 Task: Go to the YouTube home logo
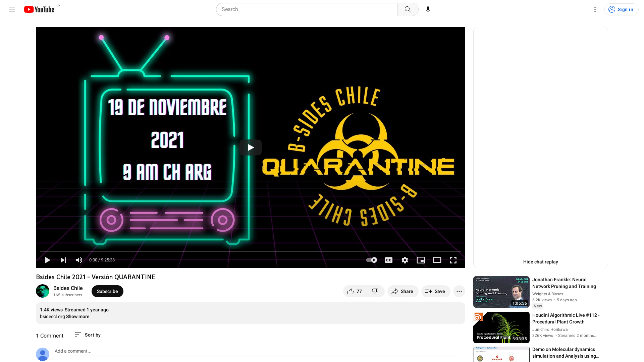tap(39, 9)
